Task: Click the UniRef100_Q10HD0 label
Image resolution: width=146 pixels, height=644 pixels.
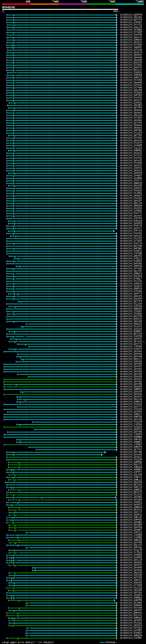Action: click(131, 602)
